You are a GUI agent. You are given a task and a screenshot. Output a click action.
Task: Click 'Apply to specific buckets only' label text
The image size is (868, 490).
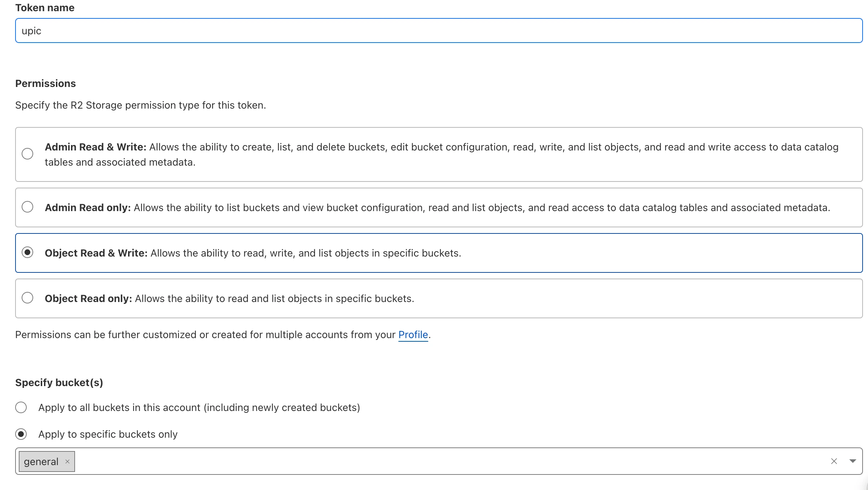point(108,434)
